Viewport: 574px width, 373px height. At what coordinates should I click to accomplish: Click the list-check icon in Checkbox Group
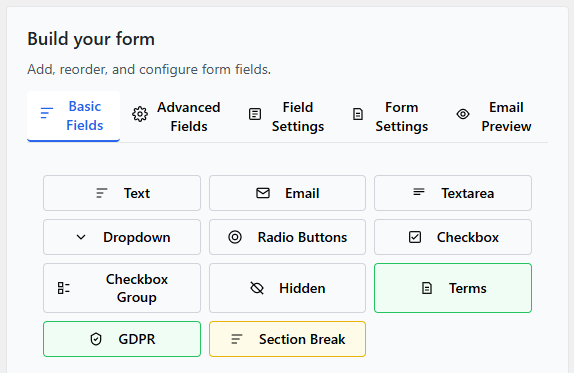(64, 288)
